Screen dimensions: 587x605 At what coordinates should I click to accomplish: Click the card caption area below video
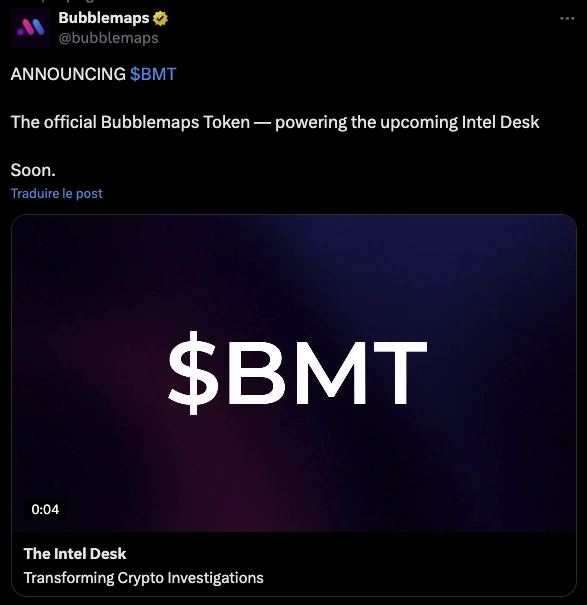click(294, 564)
